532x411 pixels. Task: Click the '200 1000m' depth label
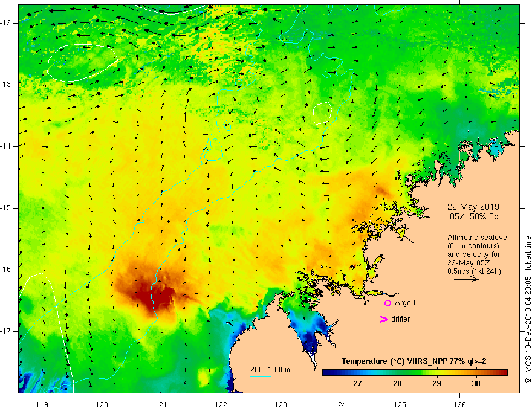[x=270, y=370]
